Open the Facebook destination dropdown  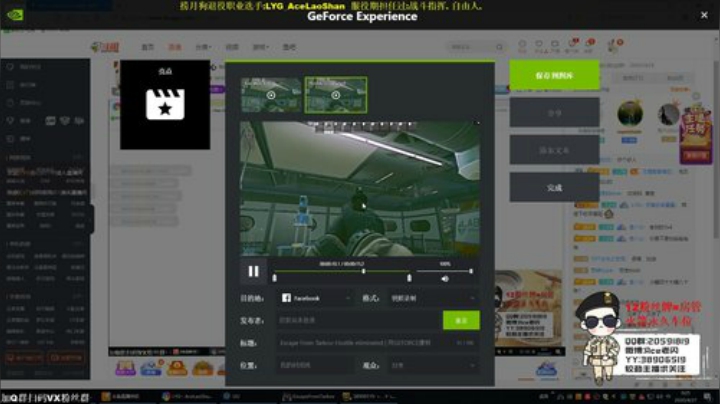point(316,298)
